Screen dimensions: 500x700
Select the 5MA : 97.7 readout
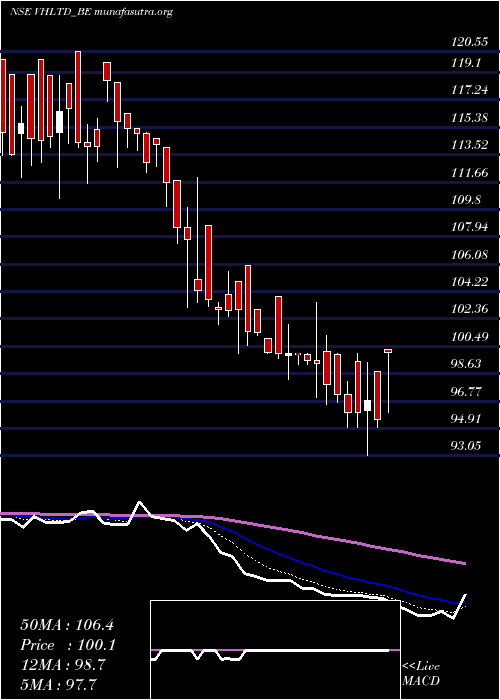click(x=59, y=685)
